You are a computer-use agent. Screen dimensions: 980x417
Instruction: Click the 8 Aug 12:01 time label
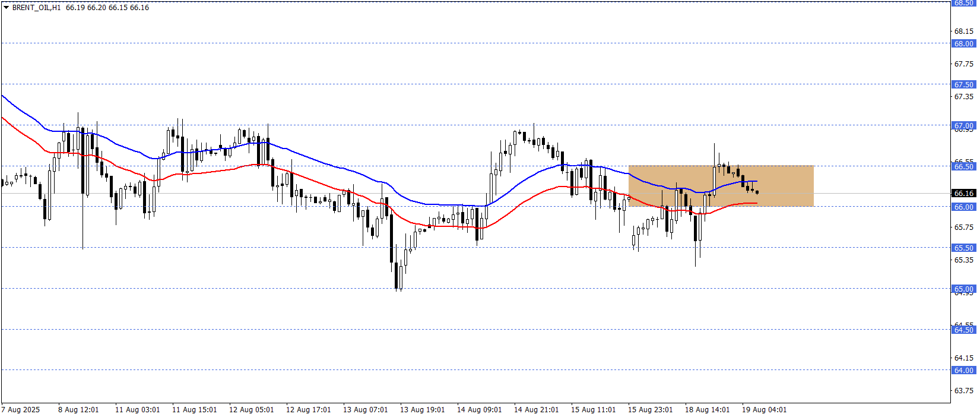(78, 410)
